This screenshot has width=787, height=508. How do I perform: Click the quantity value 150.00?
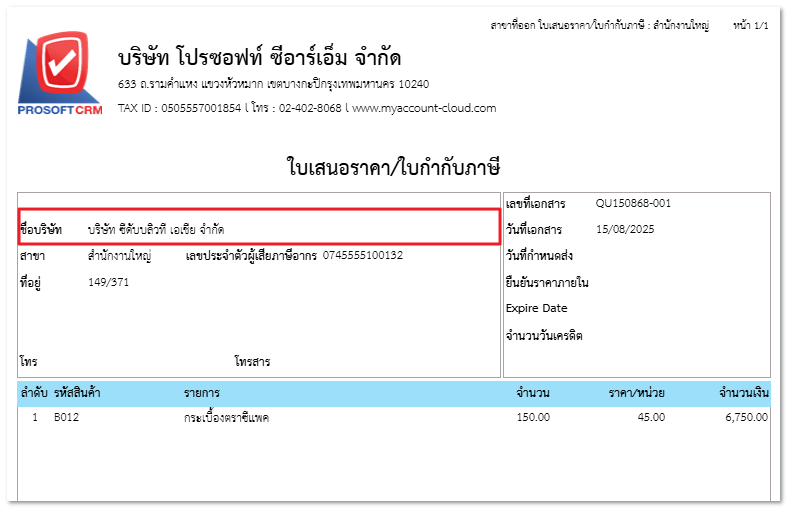(532, 417)
